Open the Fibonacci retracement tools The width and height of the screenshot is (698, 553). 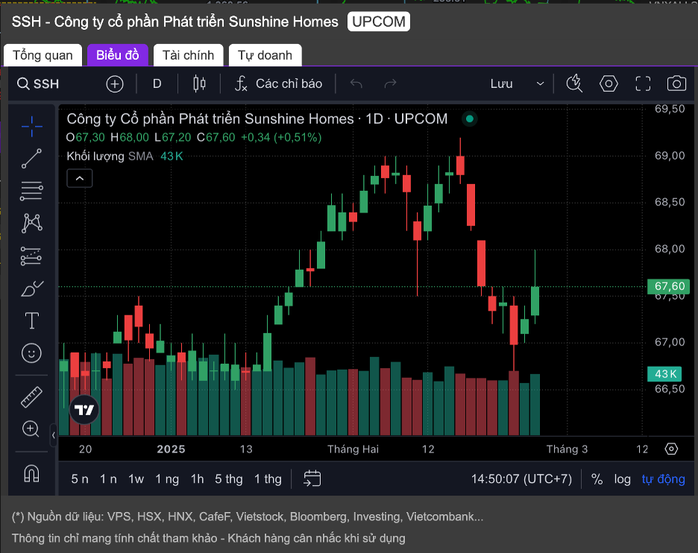tap(32, 191)
